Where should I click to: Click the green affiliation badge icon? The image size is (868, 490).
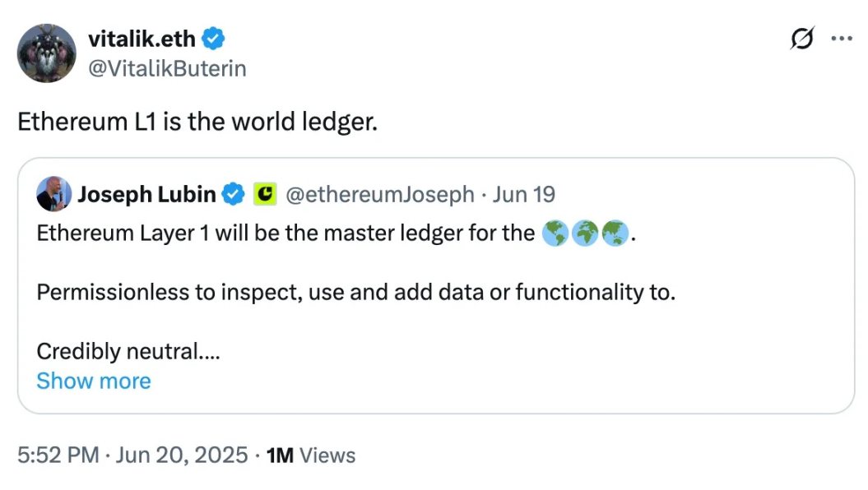(263, 195)
